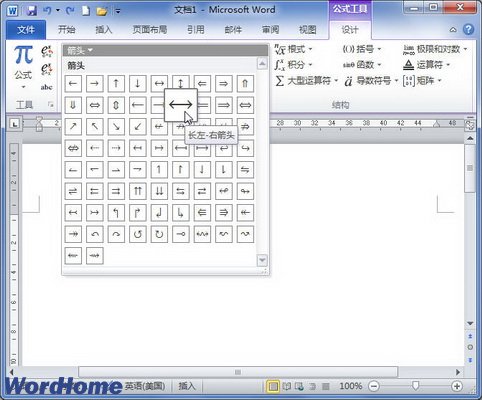482x400 pixels.
Task: Insert the simple left arrow symbol
Action: pos(73,83)
